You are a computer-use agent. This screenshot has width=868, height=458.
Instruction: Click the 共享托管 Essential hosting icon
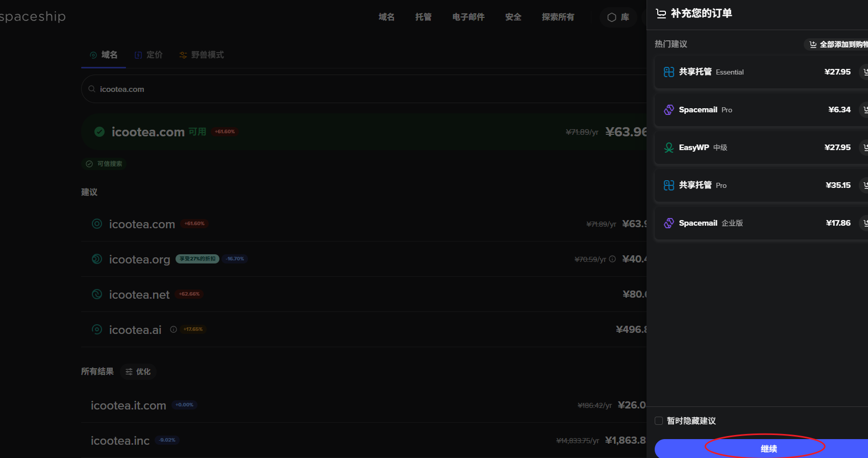coord(668,72)
